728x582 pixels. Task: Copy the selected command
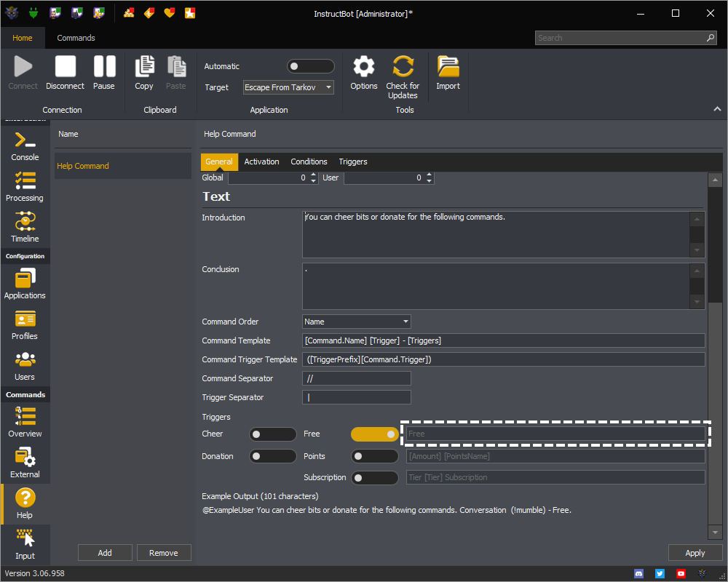(144, 72)
